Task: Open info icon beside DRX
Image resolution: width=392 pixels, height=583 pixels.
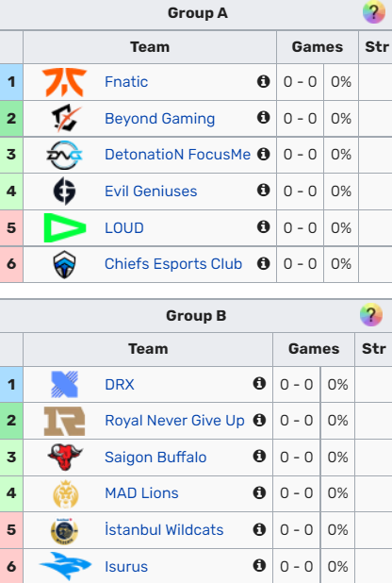Action: click(x=259, y=383)
